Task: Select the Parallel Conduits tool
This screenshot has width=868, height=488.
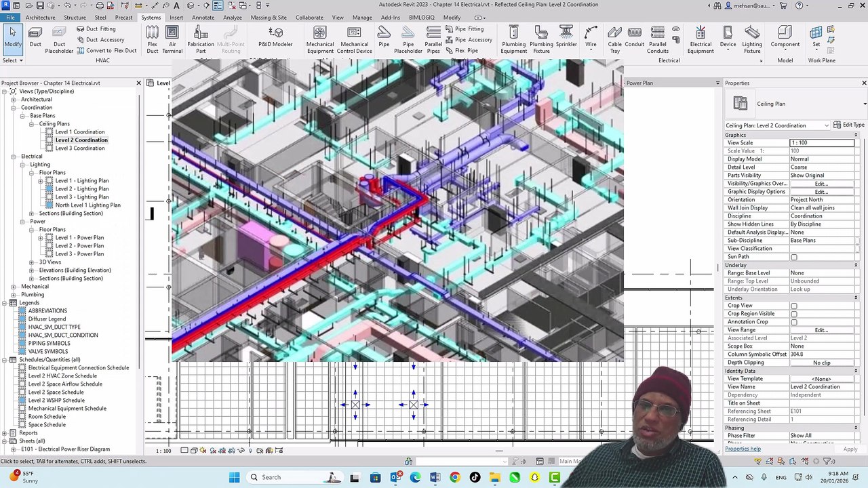Action: 658,40
